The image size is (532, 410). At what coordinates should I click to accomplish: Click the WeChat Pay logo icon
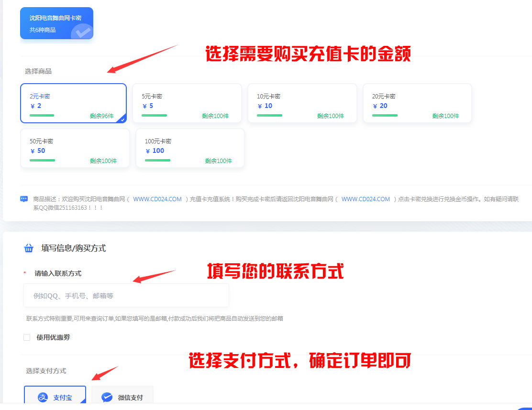[107, 397]
